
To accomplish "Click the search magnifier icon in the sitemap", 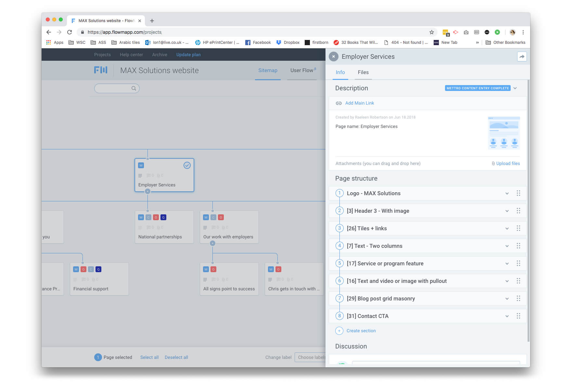I will (x=134, y=88).
